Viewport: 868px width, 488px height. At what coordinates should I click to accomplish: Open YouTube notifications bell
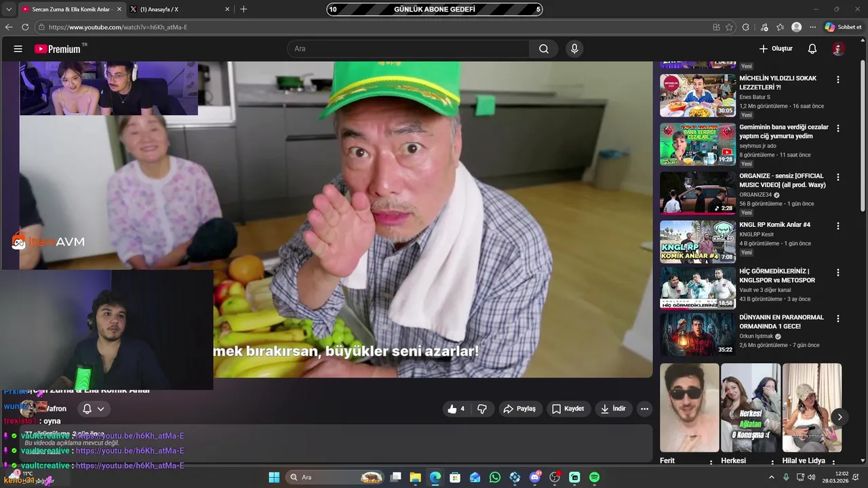tap(812, 49)
